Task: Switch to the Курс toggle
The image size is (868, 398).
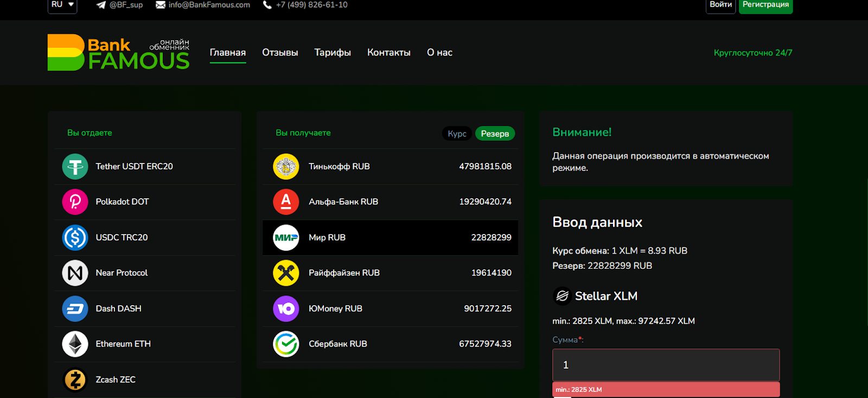Action: 457,134
